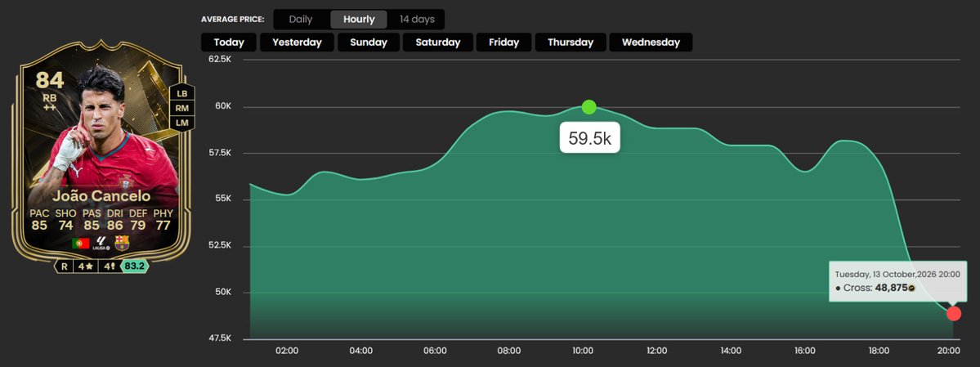Click the green peak price marker

point(588,107)
